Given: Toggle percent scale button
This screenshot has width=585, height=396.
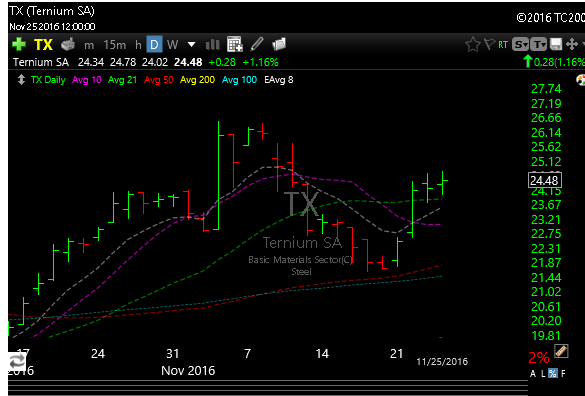Looking at the screenshot, I should point(553,373).
